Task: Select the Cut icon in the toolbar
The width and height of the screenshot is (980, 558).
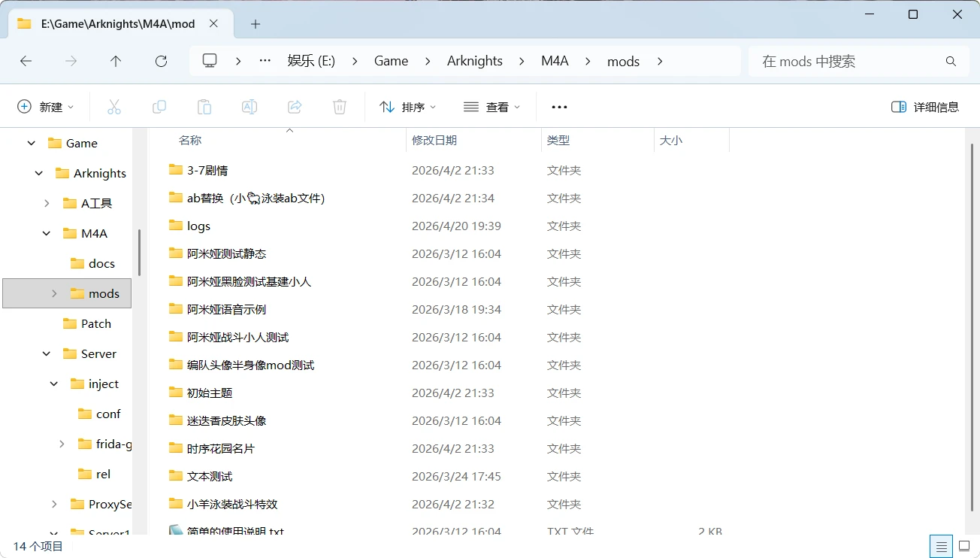Action: [x=114, y=106]
